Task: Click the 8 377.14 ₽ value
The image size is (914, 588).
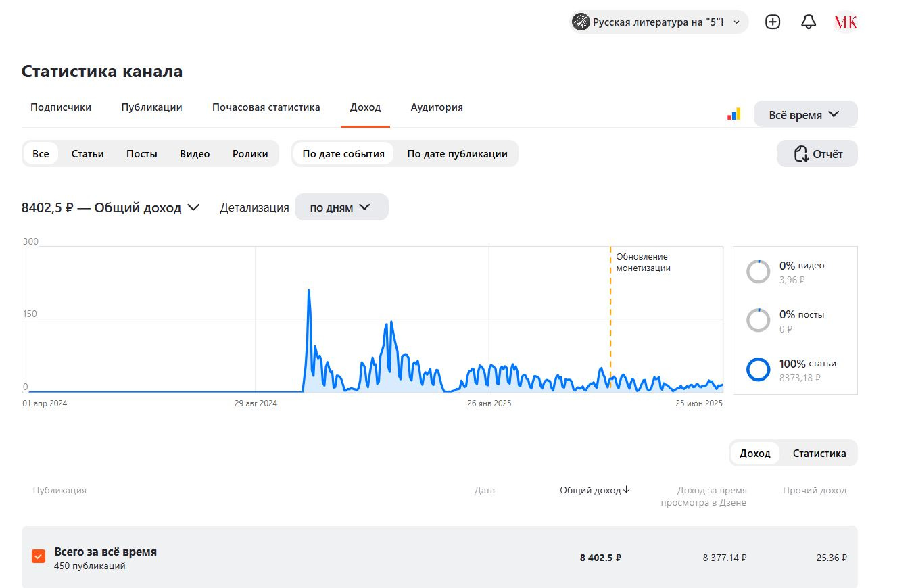Action: 725,558
